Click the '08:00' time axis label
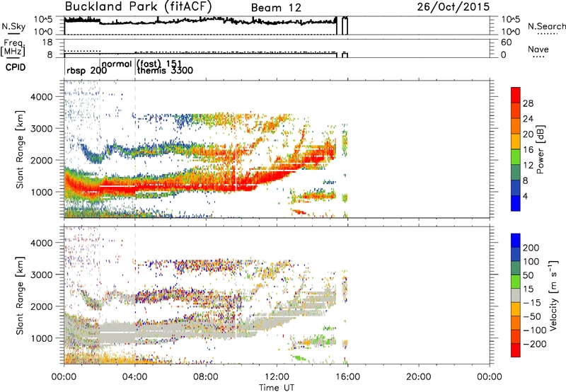 pos(205,377)
